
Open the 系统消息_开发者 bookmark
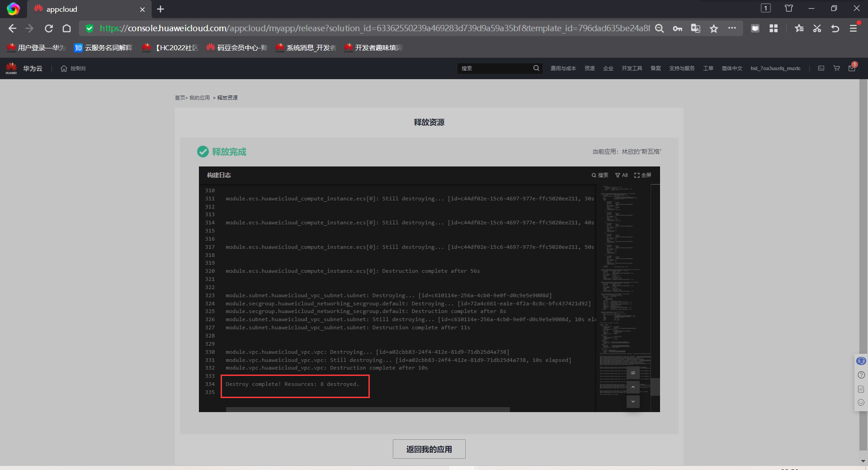[306, 47]
